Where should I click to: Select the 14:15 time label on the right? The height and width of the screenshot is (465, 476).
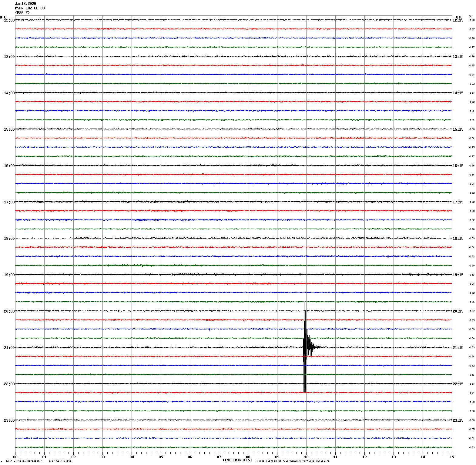(458, 93)
